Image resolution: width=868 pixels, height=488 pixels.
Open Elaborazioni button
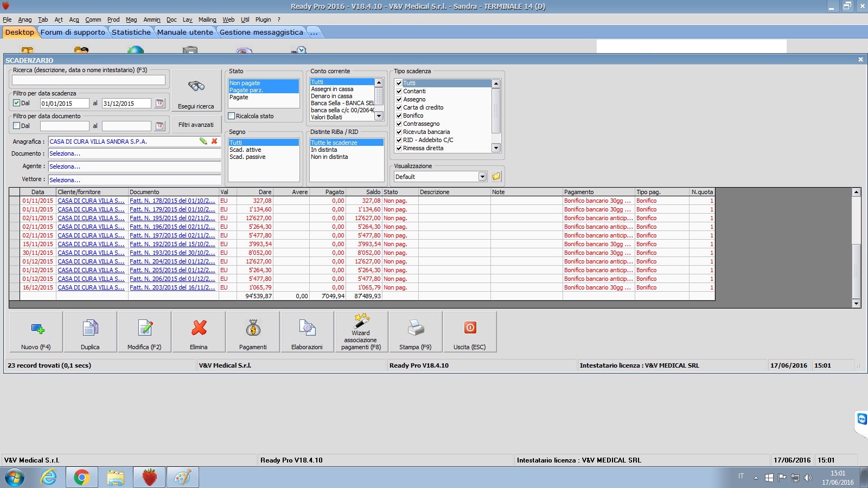click(307, 332)
